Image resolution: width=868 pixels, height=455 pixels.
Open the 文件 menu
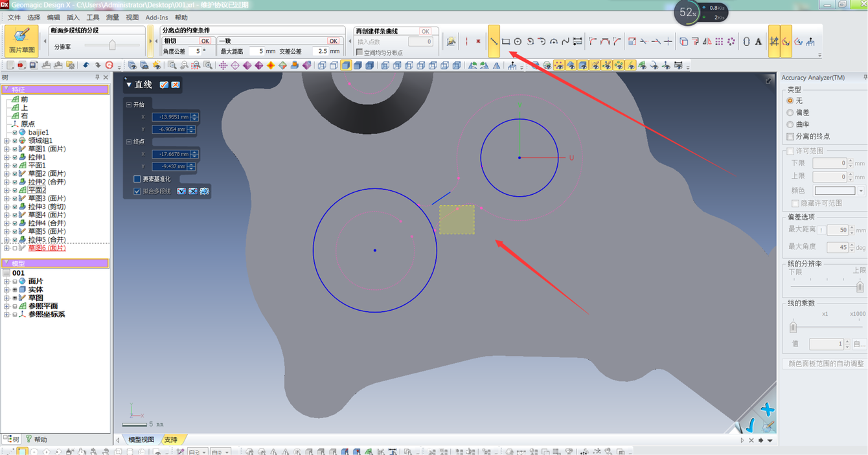13,17
